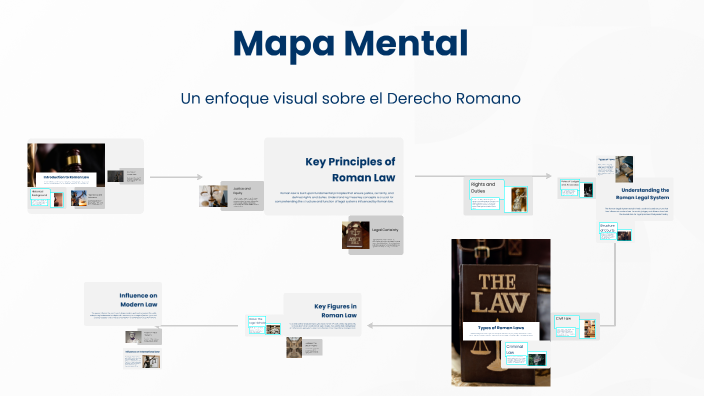This screenshot has height=396, width=704.
Task: Click the "Introduction to Roman Law" heading
Action: (66, 177)
